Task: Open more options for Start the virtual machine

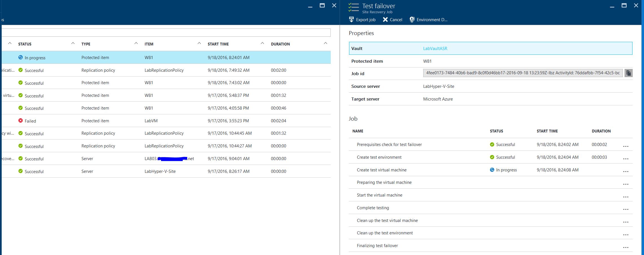Action: pos(626,197)
